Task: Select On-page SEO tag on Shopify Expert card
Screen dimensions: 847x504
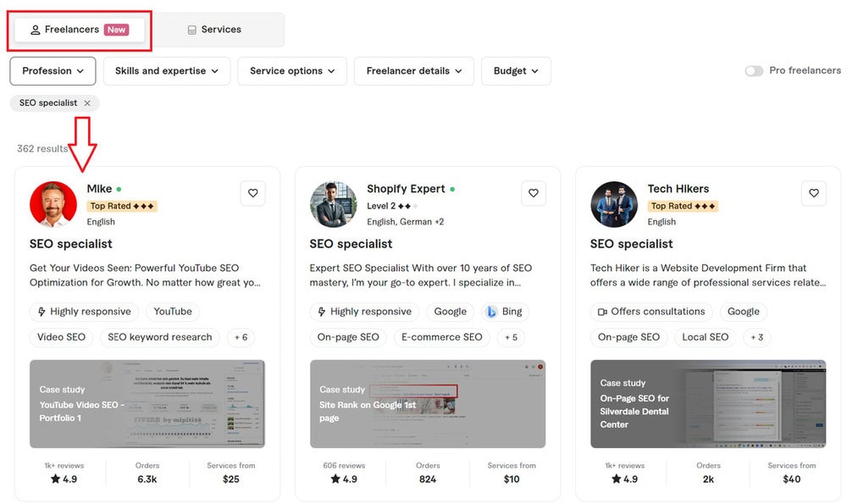Action: [x=348, y=337]
